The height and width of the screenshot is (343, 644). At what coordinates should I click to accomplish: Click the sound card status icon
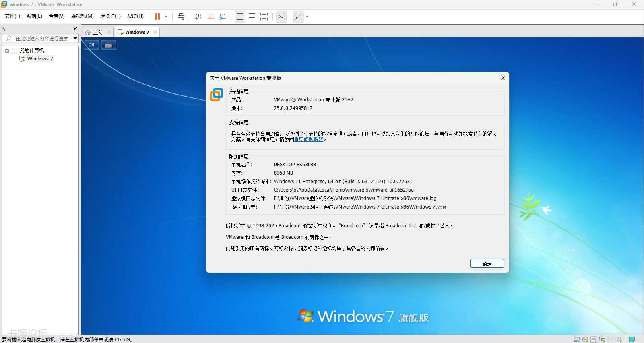point(619,339)
